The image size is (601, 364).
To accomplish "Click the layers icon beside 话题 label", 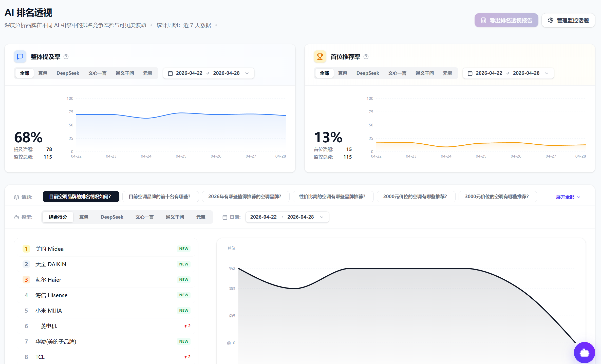I will [x=16, y=197].
